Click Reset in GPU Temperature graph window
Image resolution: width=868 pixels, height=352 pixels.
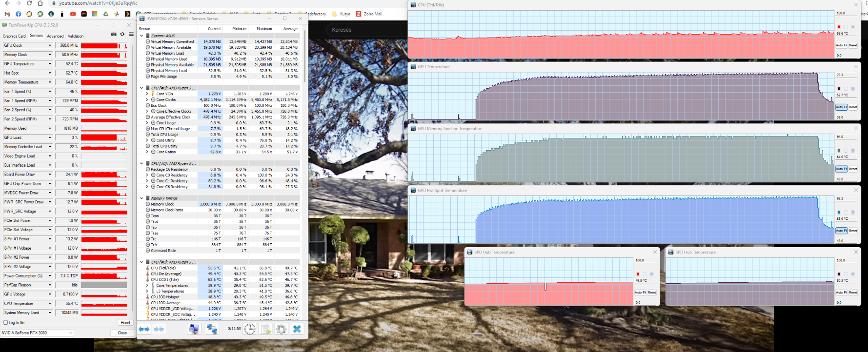click(853, 107)
